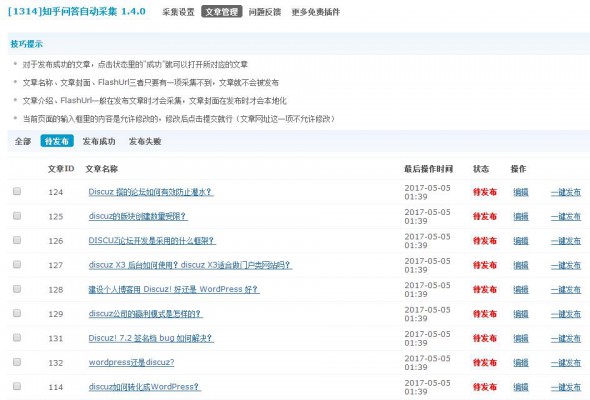Viewport: 590px width, 400px height.
Task: Click 编辑 for article 127
Action: point(521,265)
